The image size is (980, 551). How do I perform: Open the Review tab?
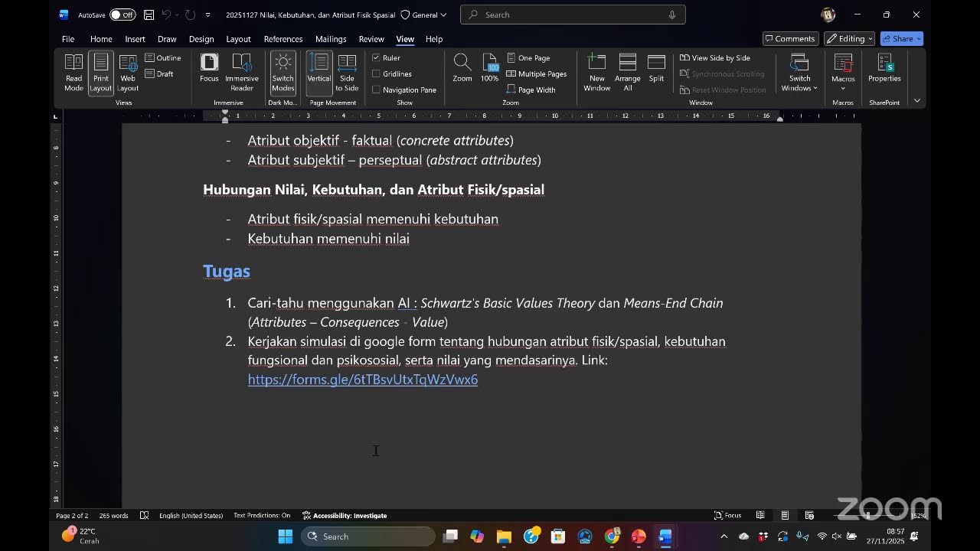[371, 39]
